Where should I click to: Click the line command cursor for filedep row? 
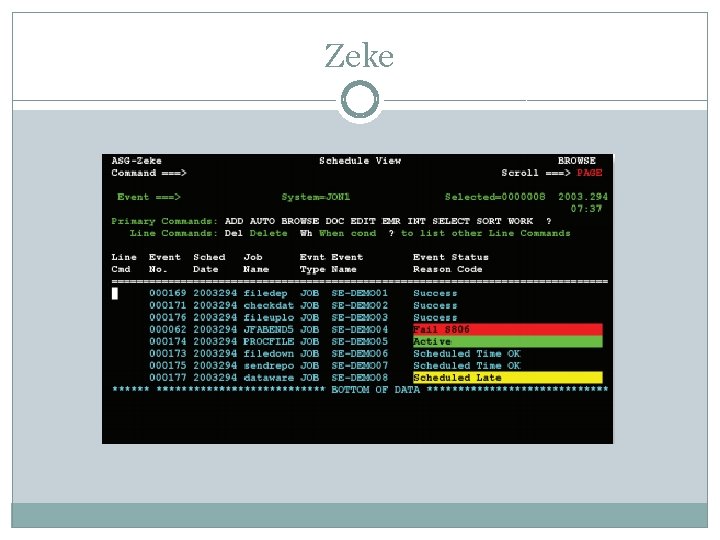pos(115,293)
